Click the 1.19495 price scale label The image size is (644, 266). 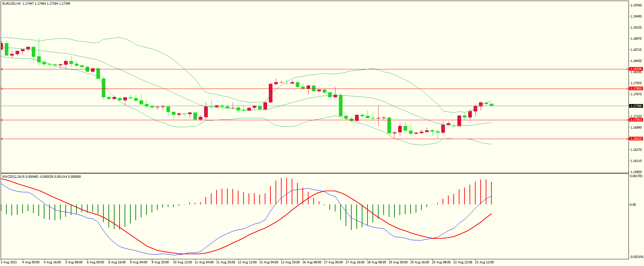[636, 16]
